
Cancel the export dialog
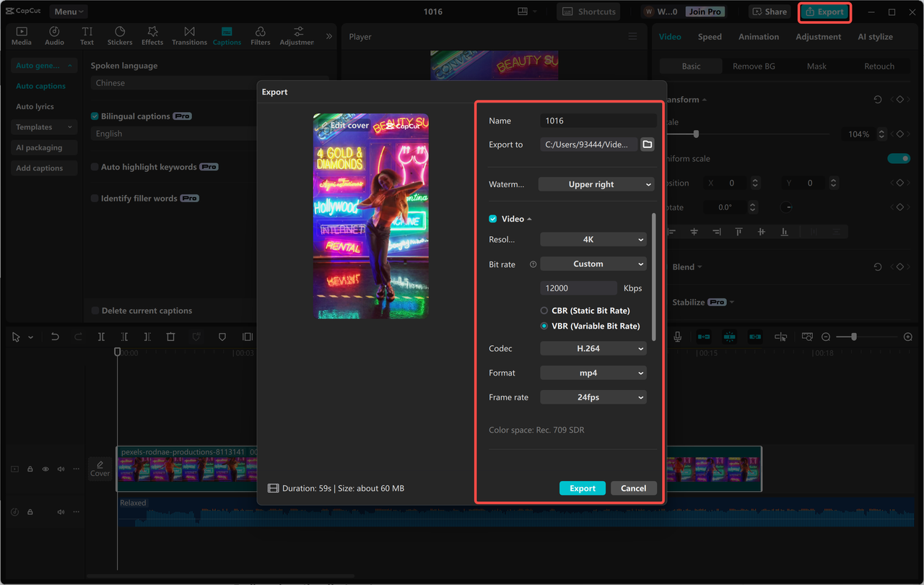(633, 487)
